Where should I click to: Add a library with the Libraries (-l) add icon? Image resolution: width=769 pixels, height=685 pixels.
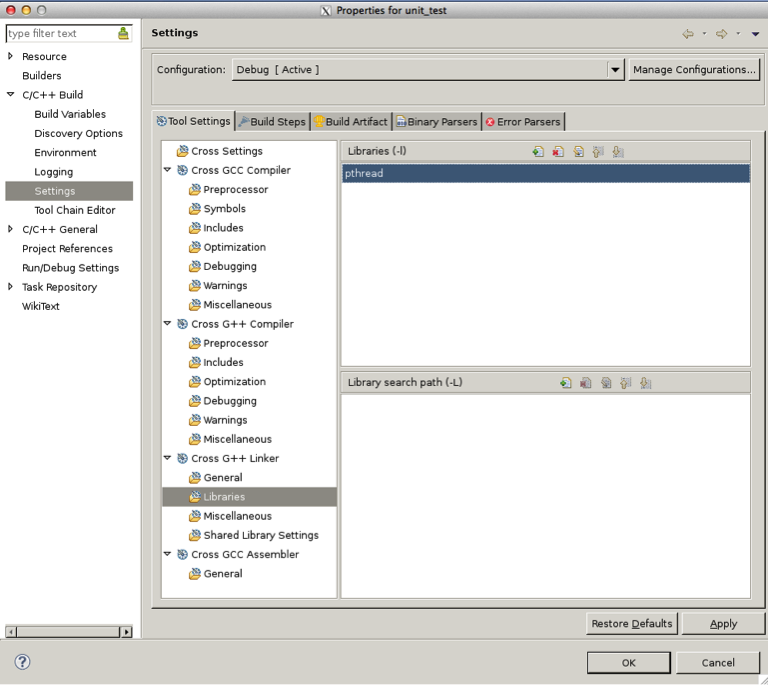click(x=538, y=152)
